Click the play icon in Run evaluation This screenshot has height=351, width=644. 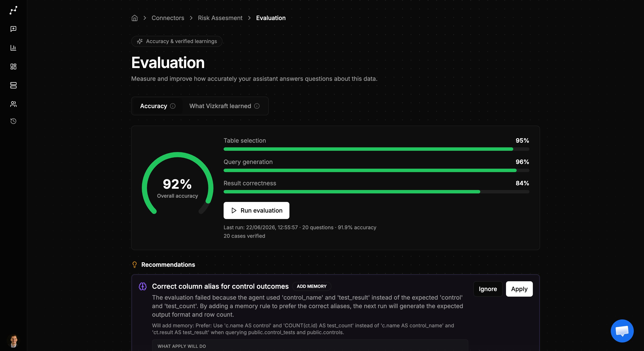(234, 210)
